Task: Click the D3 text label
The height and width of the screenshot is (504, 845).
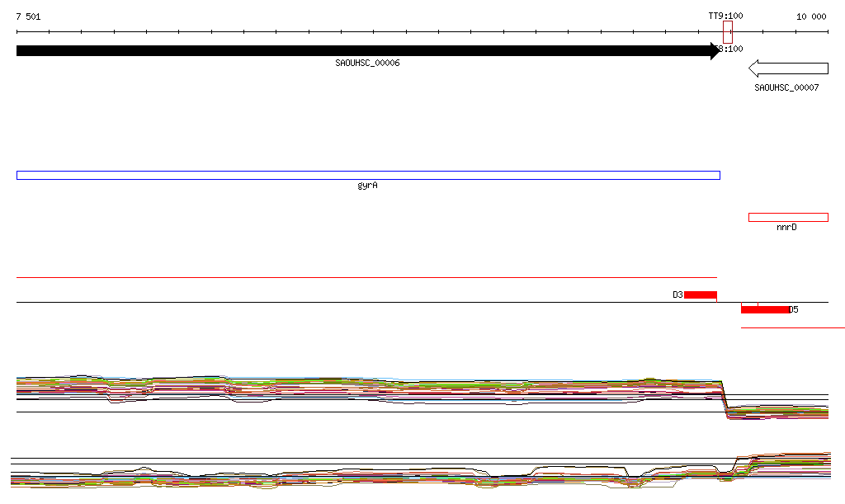Action: (x=677, y=294)
